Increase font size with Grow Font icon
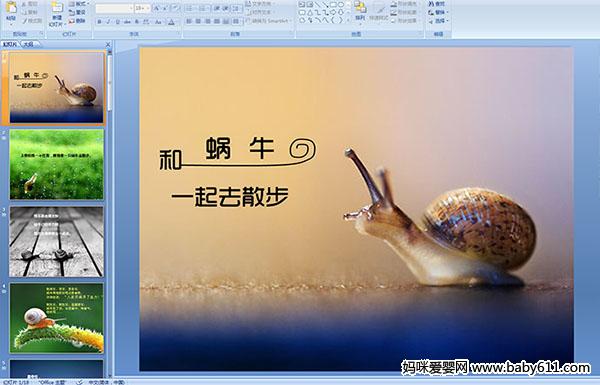Screen dimensions: 600x385 click(x=157, y=8)
